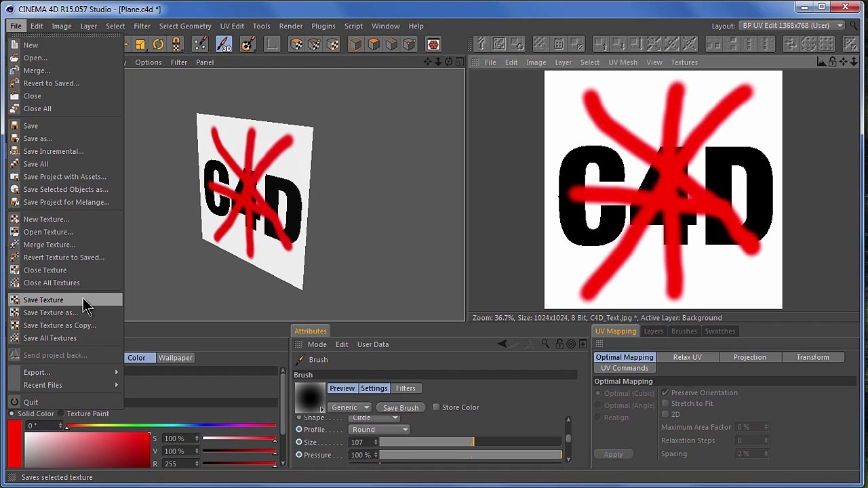Click the viewport rotate icon in 3D view

click(448, 62)
